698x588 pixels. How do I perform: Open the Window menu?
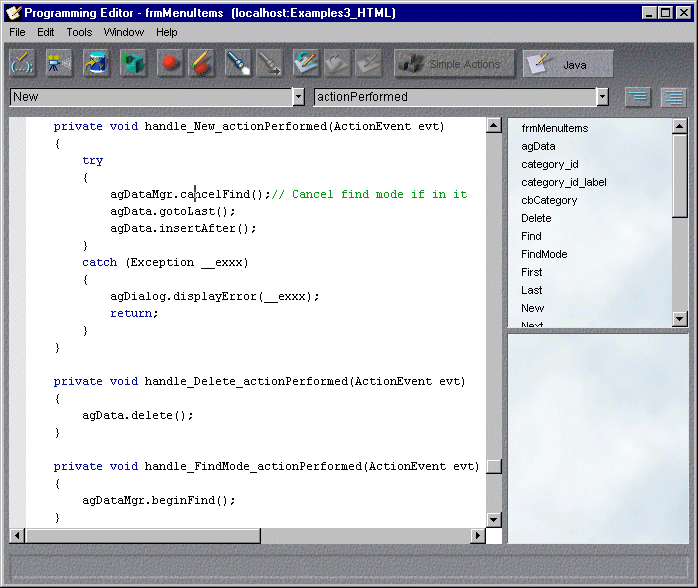(124, 32)
